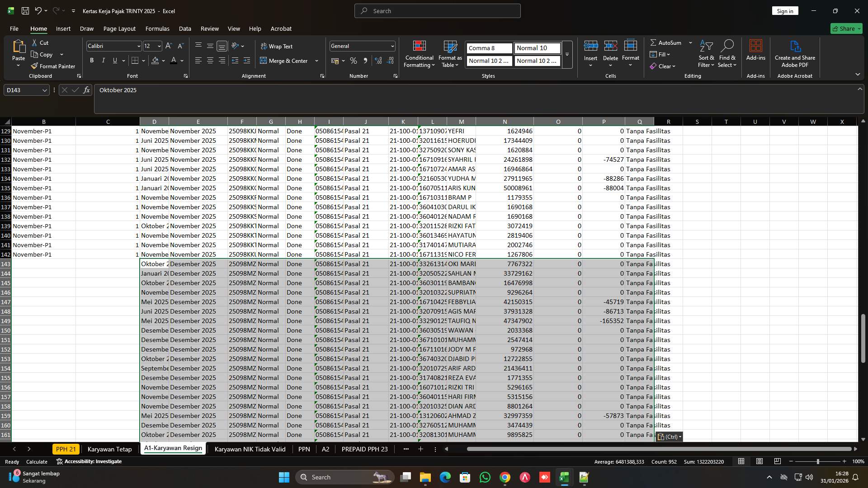Open the font size dropdown
This screenshot has width=868, height=488.
point(159,46)
